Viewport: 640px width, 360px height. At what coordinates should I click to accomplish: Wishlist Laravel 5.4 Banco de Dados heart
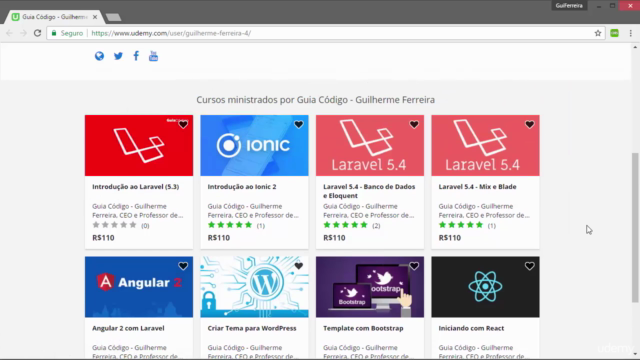pos(414,124)
